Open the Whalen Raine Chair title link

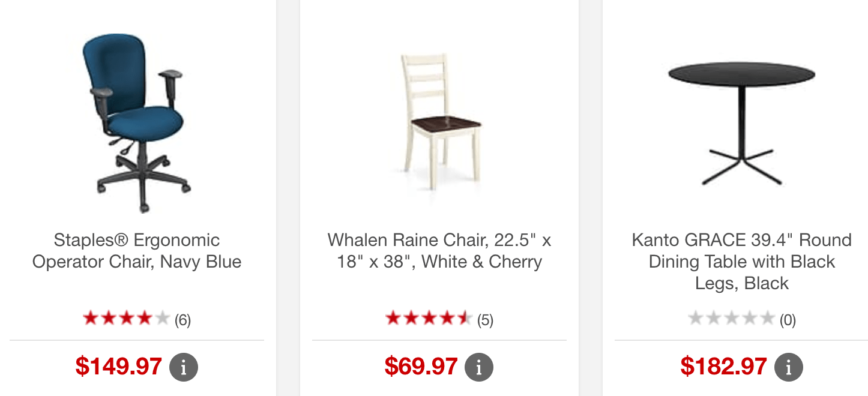pos(439,251)
